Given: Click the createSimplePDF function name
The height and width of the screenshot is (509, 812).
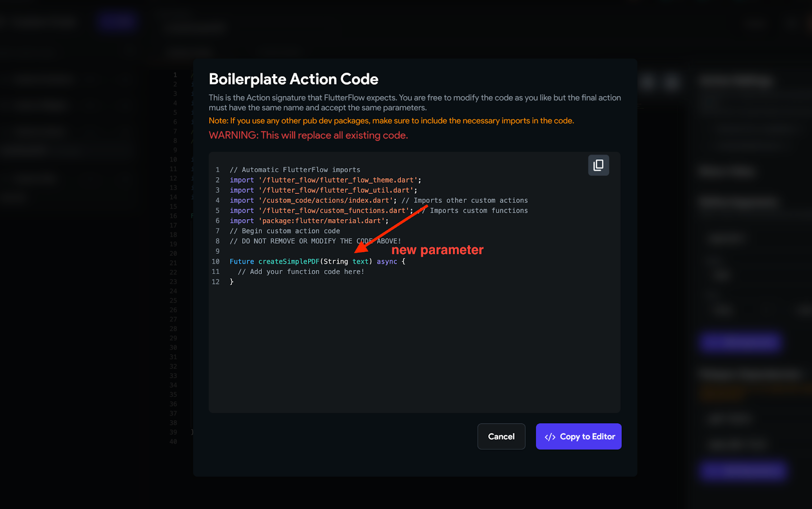Looking at the screenshot, I should click(x=289, y=261).
